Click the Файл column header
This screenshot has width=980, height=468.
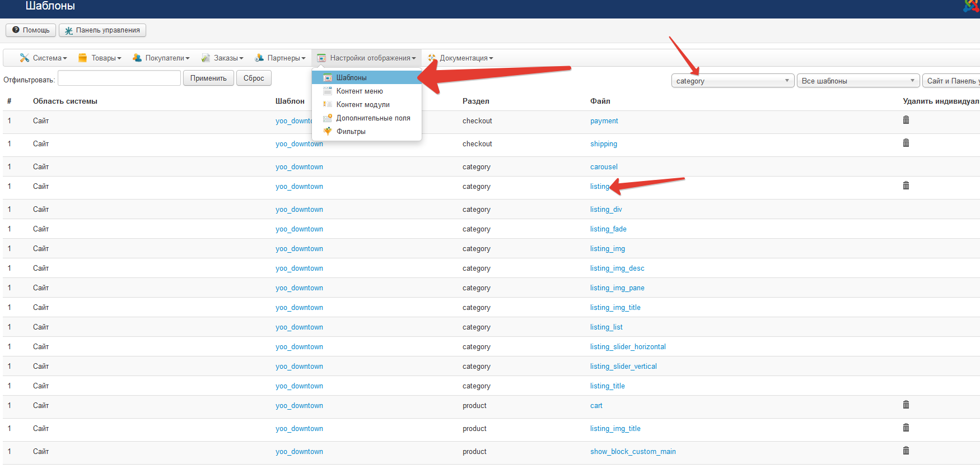[600, 101]
